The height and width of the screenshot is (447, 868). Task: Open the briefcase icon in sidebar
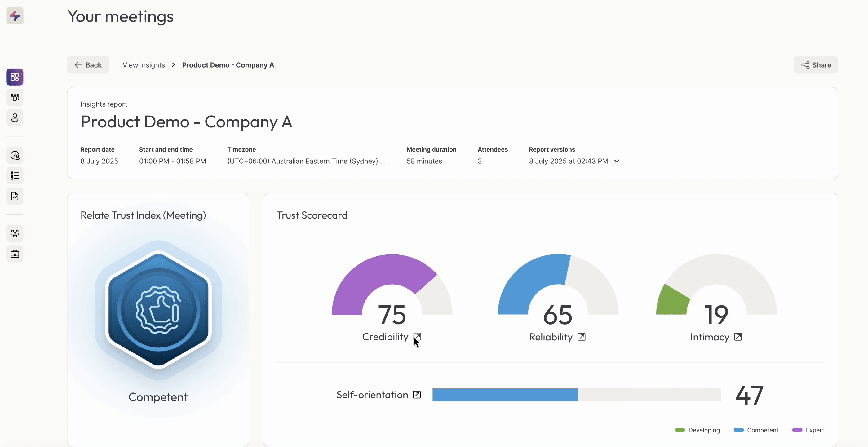[x=15, y=254]
